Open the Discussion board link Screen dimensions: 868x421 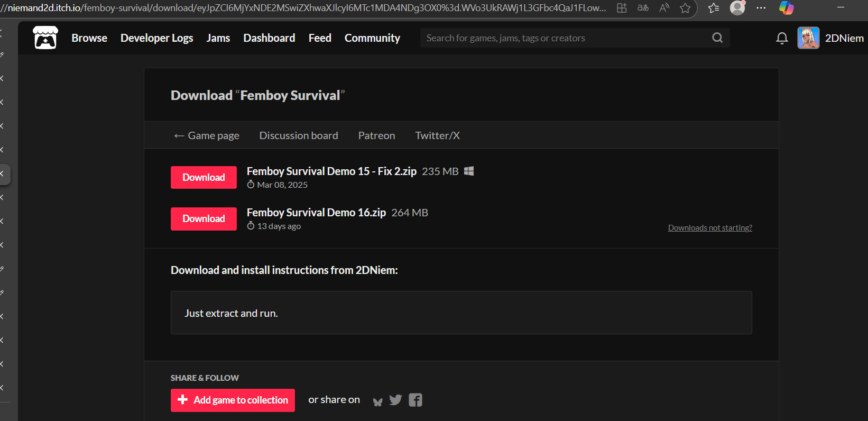[299, 135]
